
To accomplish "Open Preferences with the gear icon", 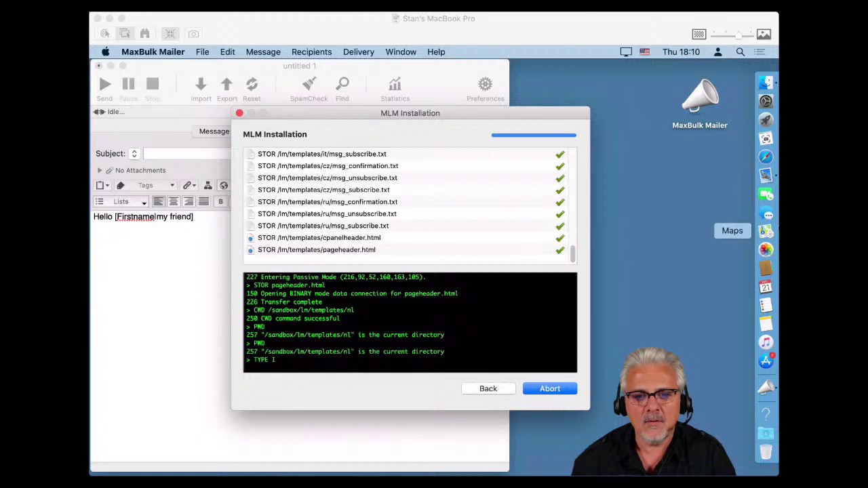I will 485,84.
